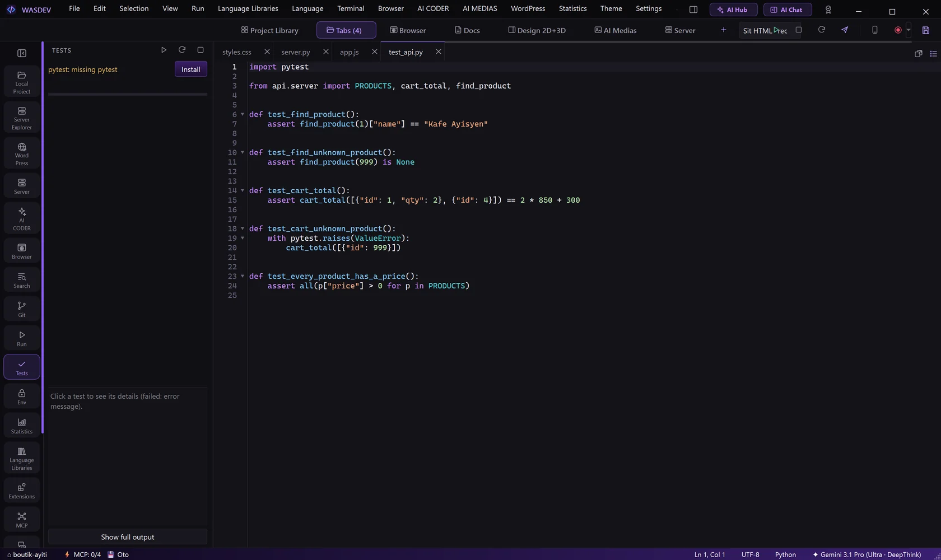
Task: Open the AI CODER sidebar tool
Action: tap(21, 218)
